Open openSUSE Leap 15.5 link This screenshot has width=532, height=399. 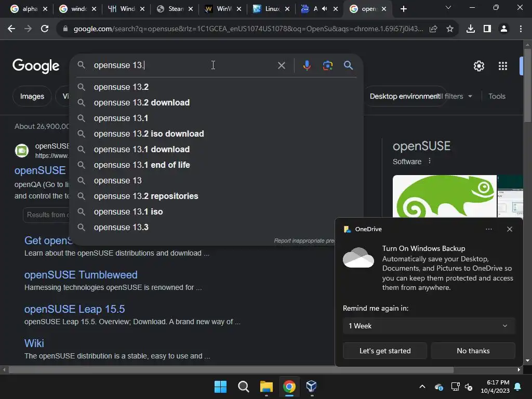point(74,309)
